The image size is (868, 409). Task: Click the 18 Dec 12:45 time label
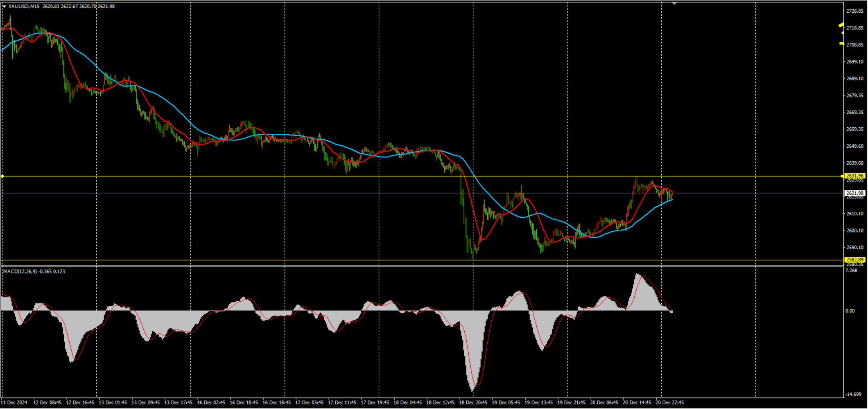pos(440,402)
